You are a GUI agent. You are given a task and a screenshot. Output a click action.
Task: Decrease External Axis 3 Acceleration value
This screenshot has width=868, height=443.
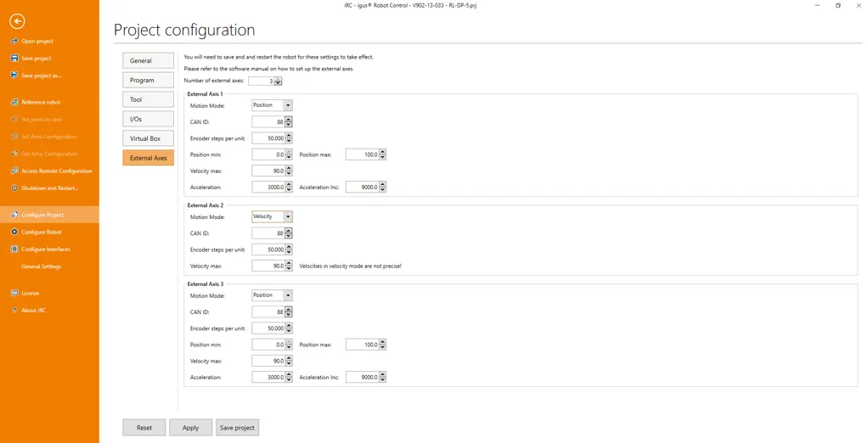(289, 379)
